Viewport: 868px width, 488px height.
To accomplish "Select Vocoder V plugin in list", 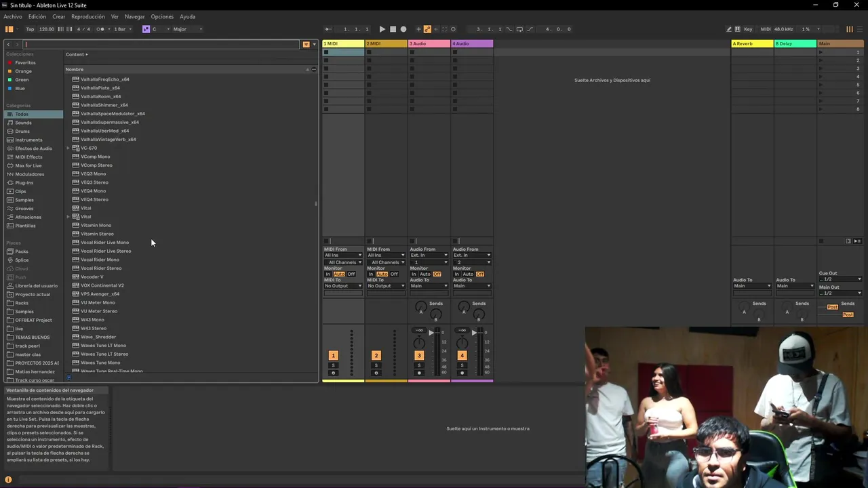I will point(92,277).
